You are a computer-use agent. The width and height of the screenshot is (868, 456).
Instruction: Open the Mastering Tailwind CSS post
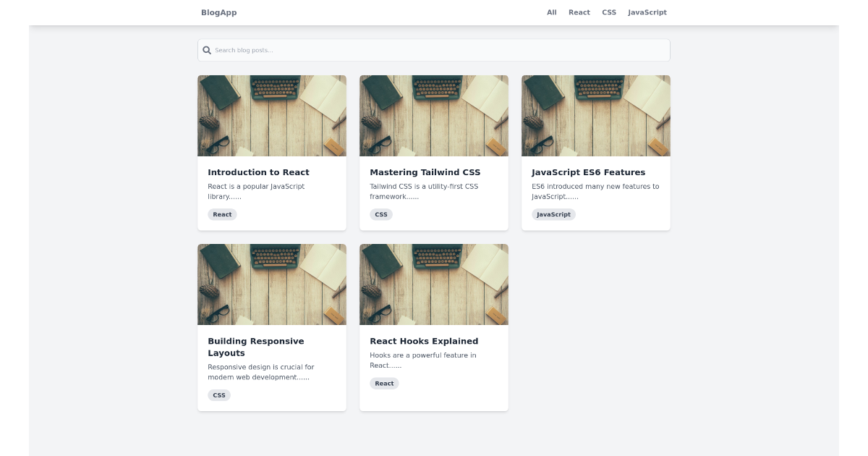(425, 172)
